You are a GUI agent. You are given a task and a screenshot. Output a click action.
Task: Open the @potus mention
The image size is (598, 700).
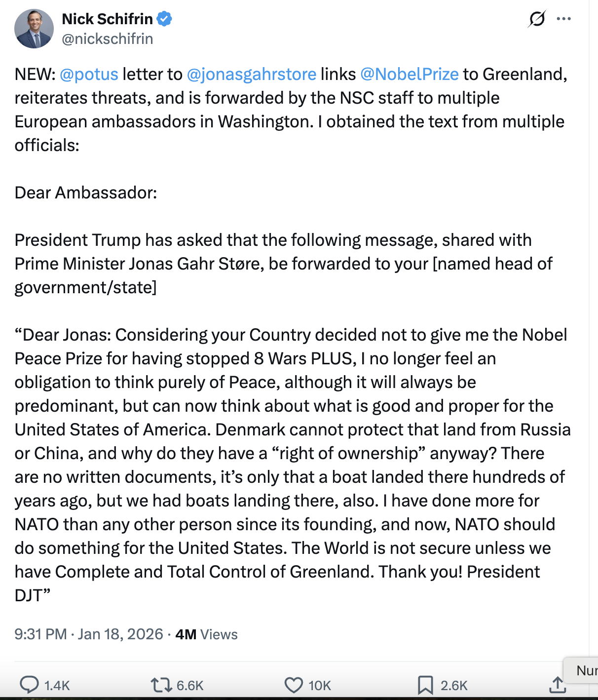[89, 74]
